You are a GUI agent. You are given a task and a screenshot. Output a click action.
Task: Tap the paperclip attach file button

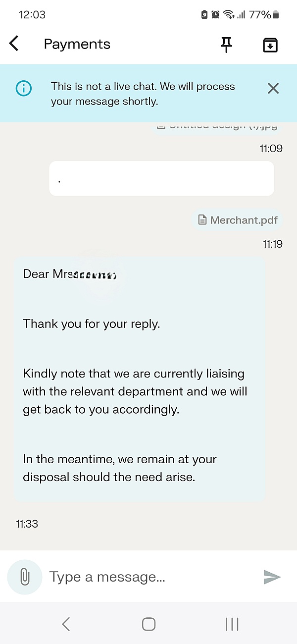25,577
